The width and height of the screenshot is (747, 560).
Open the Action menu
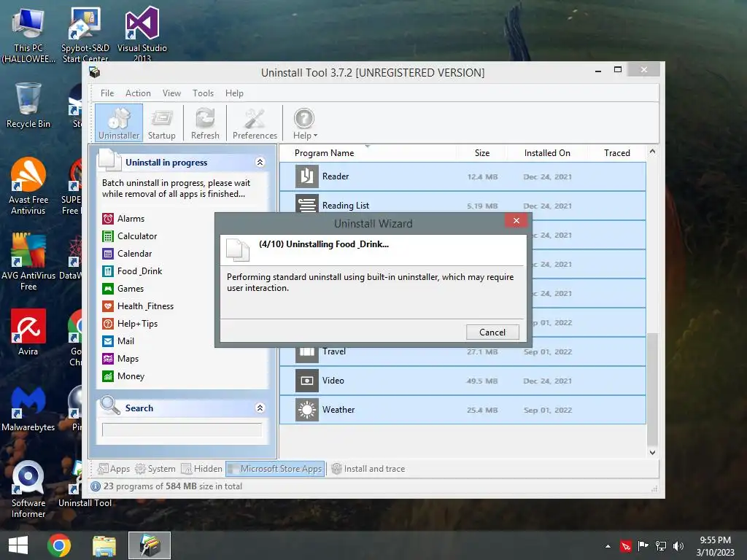click(138, 93)
